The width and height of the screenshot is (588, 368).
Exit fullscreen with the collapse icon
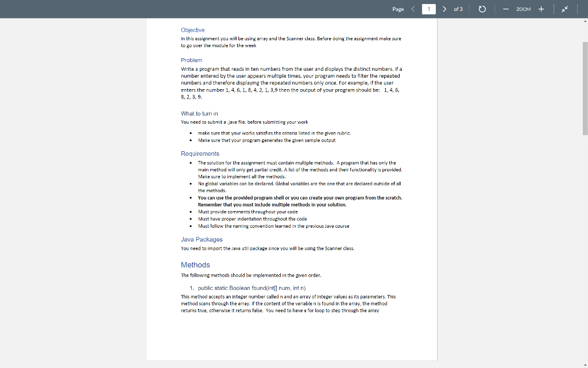point(565,9)
